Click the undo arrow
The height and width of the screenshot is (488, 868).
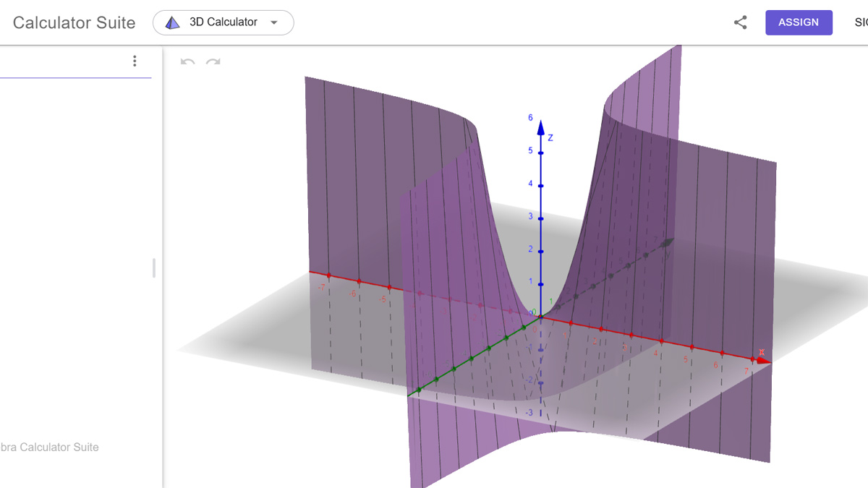pos(188,61)
